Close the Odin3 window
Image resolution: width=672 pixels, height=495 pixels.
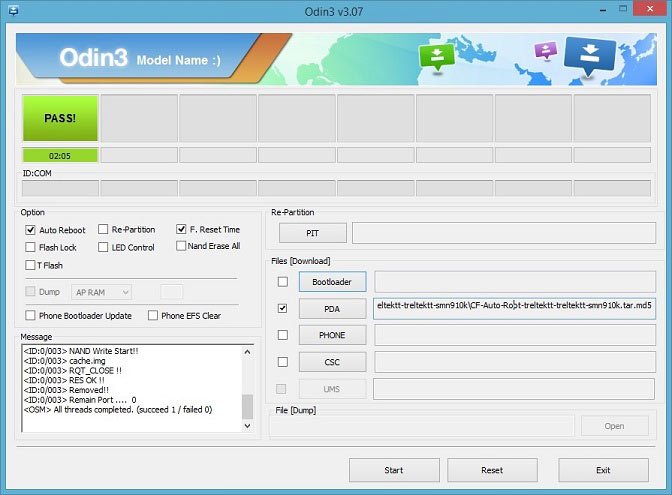pyautogui.click(x=650, y=9)
